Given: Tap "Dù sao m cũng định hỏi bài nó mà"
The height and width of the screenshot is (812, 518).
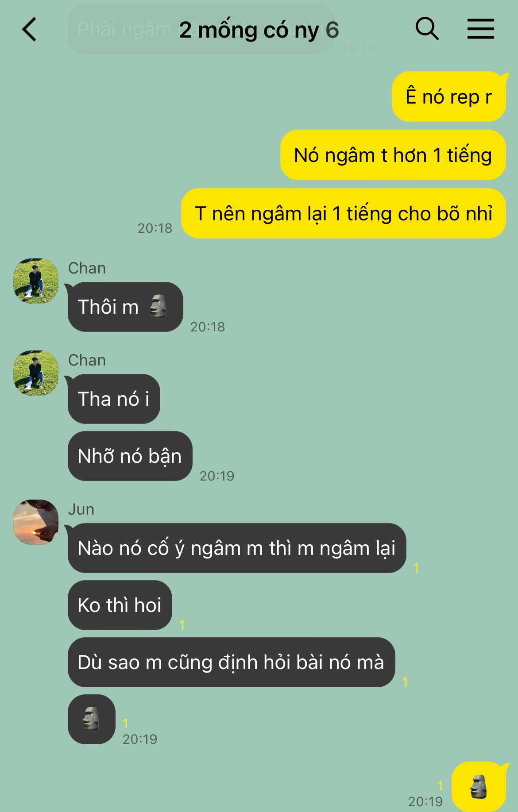Looking at the screenshot, I should pyautogui.click(x=231, y=662).
